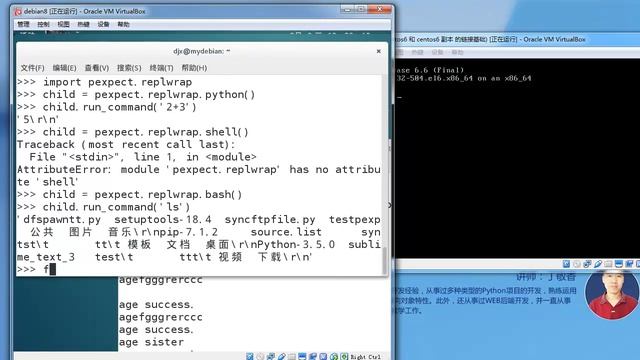Click the hard disk indicator in debian8 status bar
The width and height of the screenshot is (640, 360).
250,356
